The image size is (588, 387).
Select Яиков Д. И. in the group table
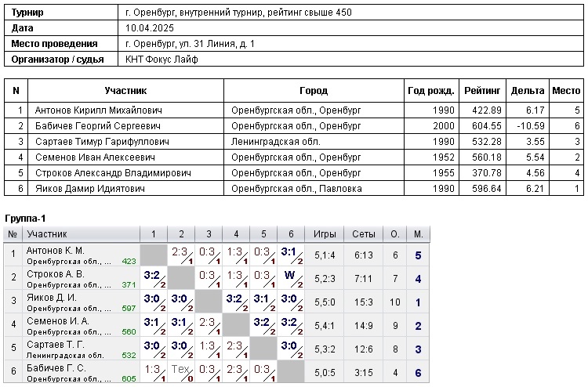[52, 298]
